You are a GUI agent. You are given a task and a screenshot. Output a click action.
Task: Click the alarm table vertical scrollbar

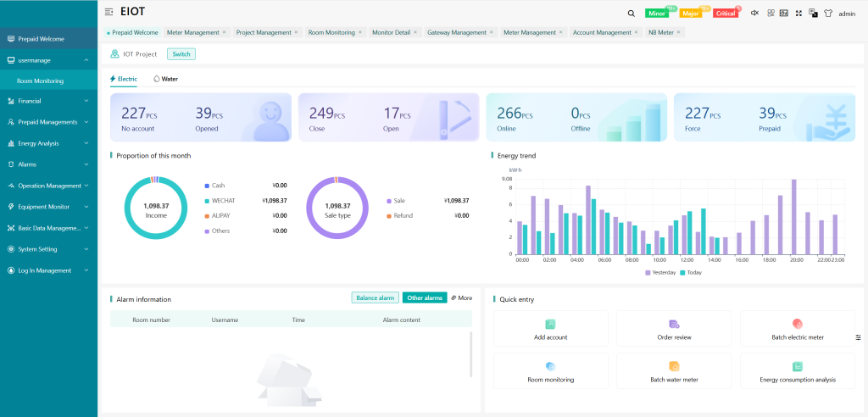point(471,354)
